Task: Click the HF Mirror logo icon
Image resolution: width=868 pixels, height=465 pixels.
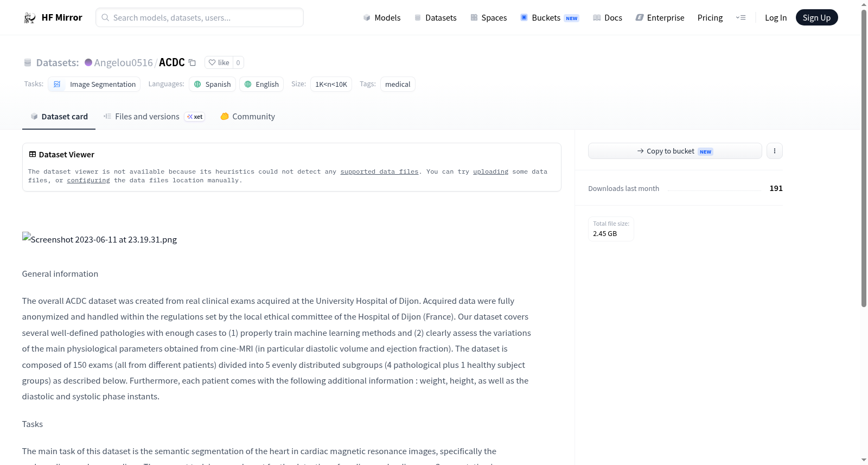Action: (x=30, y=17)
